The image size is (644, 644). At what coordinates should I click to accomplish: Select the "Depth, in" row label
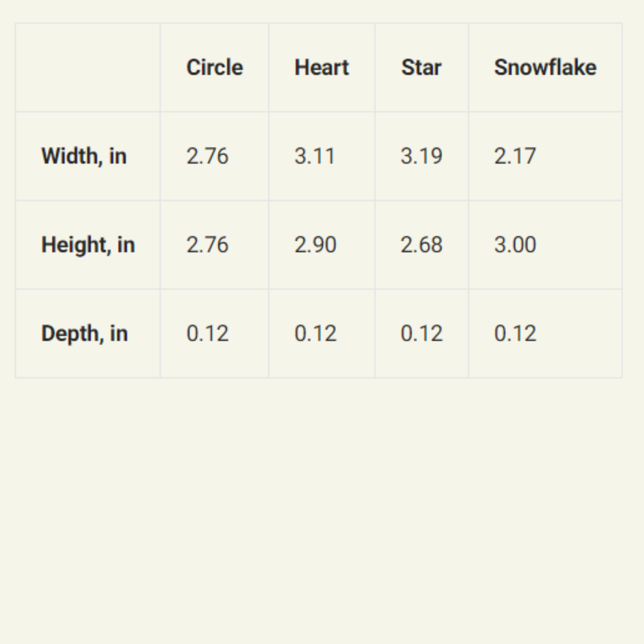[x=85, y=333]
